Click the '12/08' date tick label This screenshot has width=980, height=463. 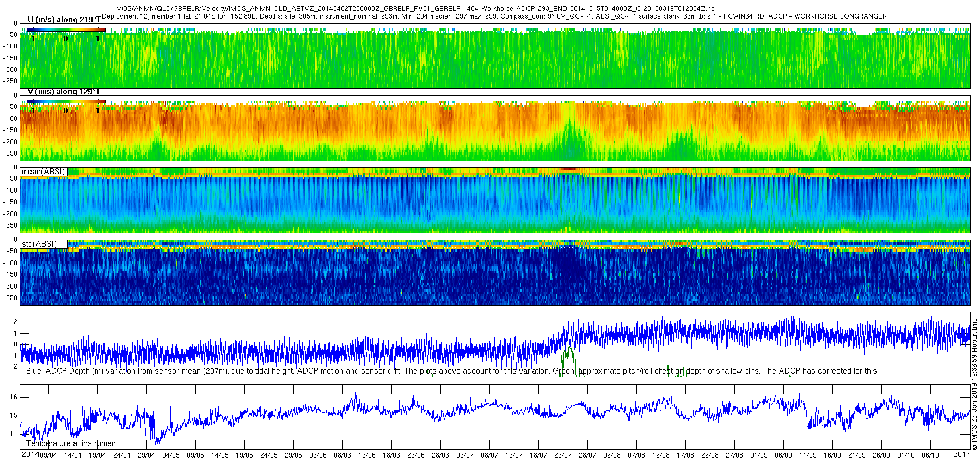point(661,455)
